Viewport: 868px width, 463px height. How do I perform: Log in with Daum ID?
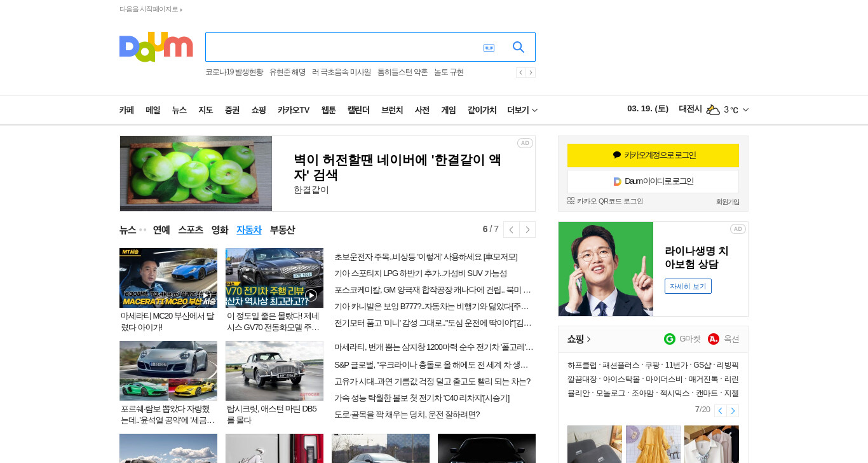coord(653,181)
